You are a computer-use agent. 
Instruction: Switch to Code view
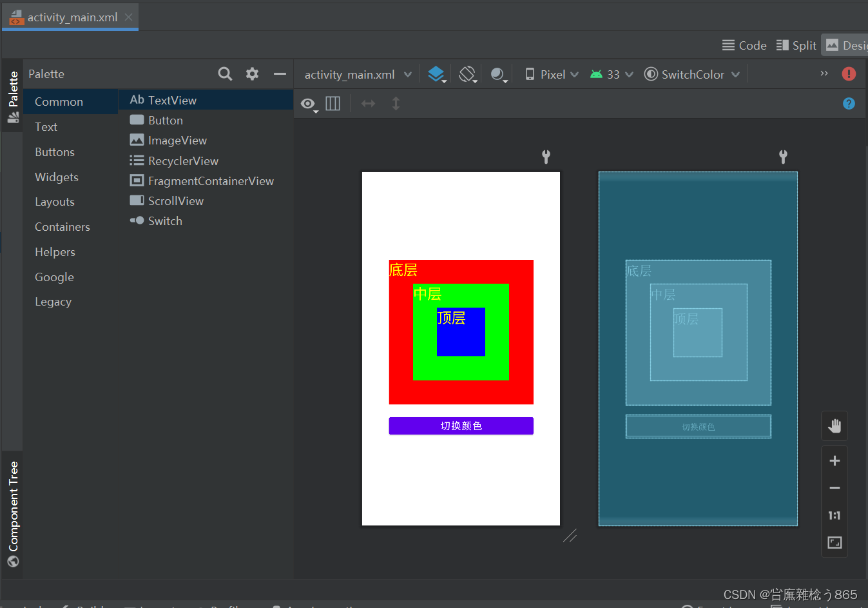744,45
